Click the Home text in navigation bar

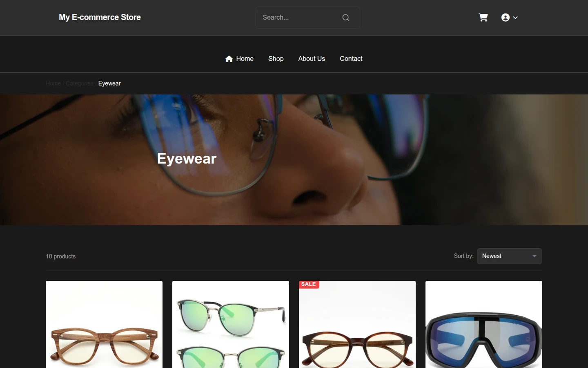point(245,59)
